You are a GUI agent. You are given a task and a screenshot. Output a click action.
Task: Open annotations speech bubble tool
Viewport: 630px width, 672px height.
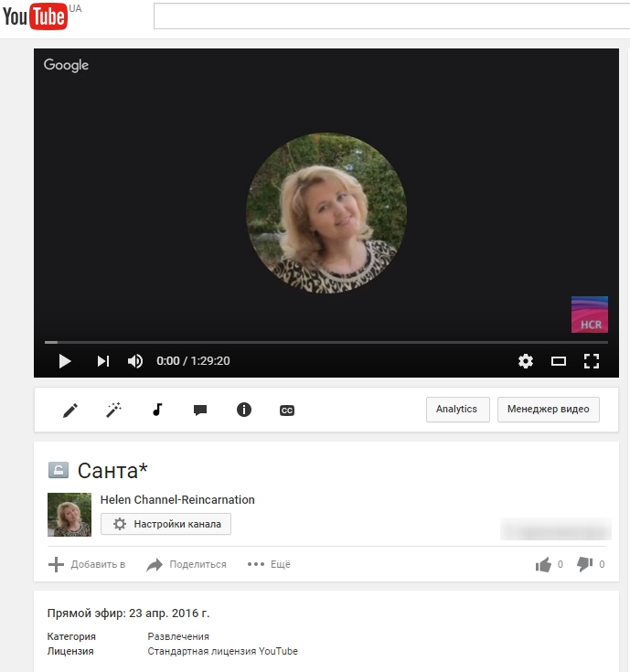pos(200,411)
